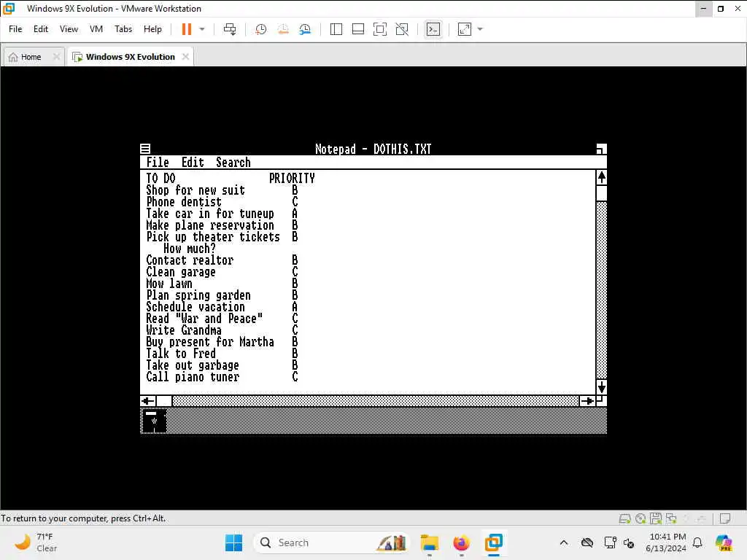Select the minimized disk icon below Notepad

tap(154, 421)
